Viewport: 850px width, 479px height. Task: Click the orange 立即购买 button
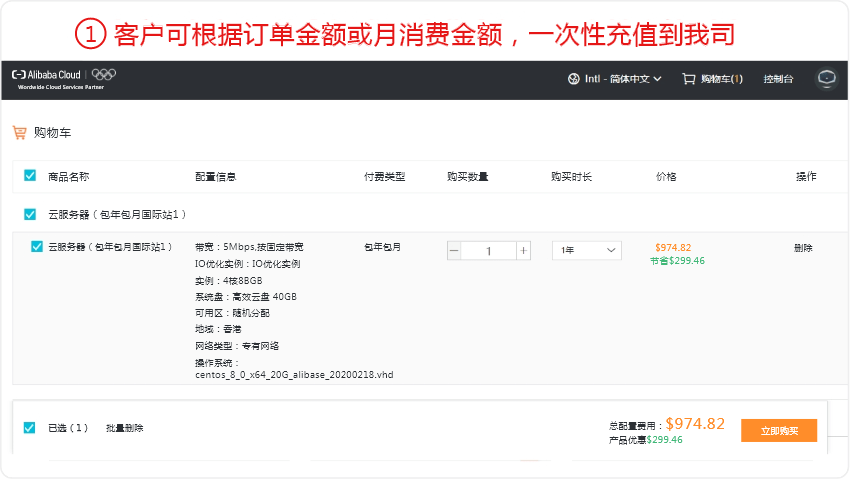point(778,430)
